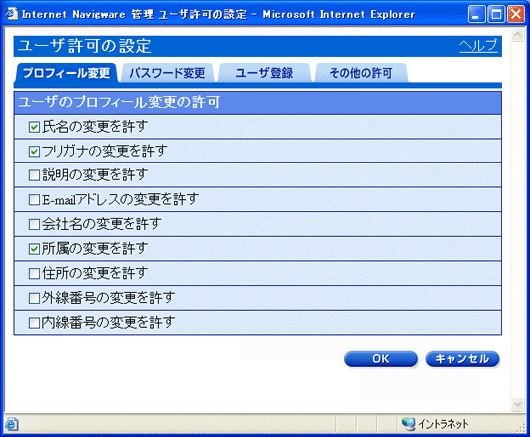This screenshot has height=437, width=530.
Task: Toggle 所属の変更を許す checkbox
Action: coord(34,249)
